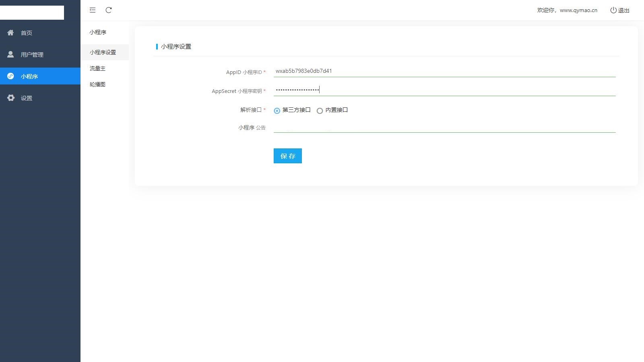Open 设置 in the sidebar
The image size is (644, 362).
(x=40, y=98)
